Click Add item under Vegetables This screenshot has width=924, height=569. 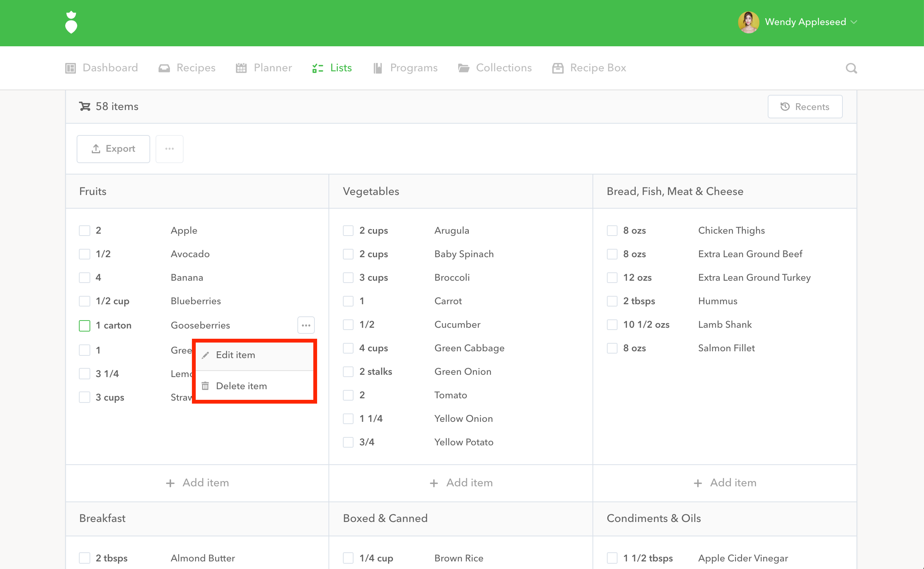pos(461,483)
